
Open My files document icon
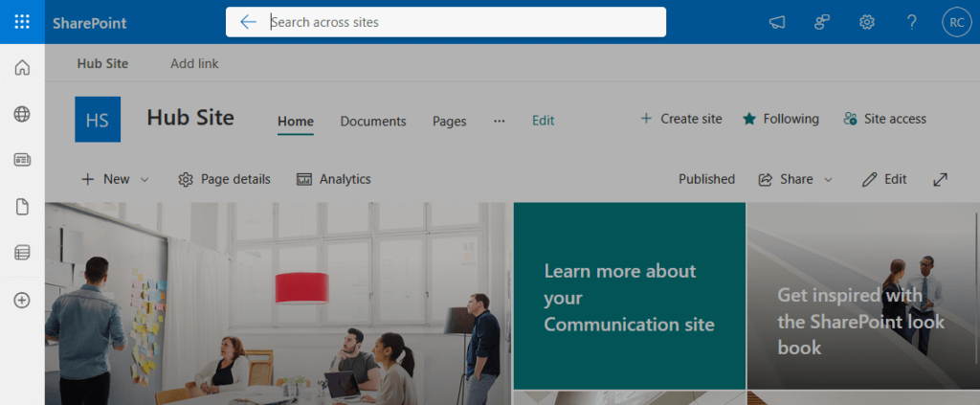(x=22, y=207)
